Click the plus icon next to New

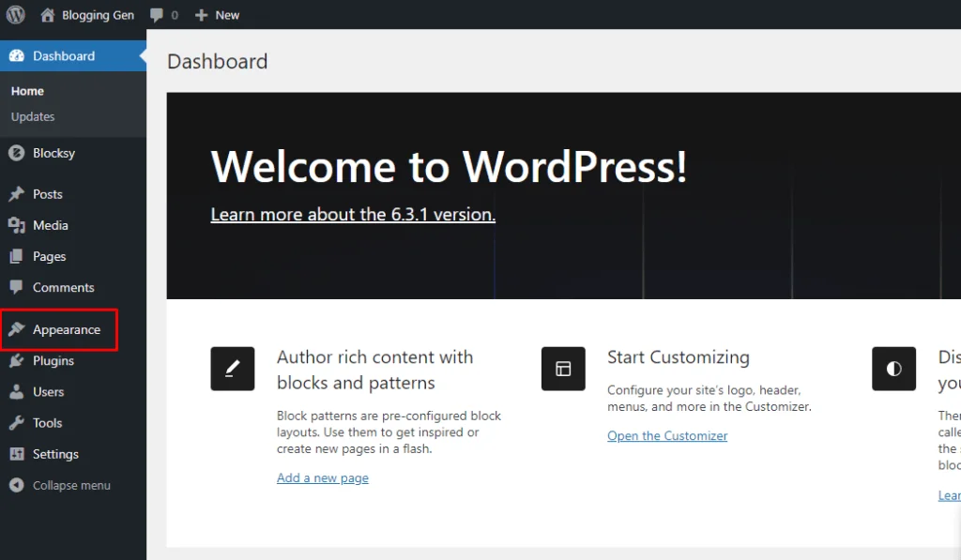tap(201, 15)
